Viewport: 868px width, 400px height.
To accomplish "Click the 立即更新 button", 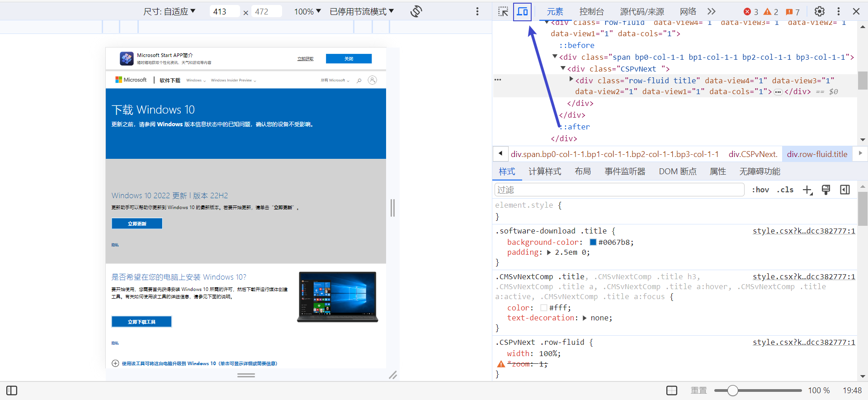I will pos(137,224).
